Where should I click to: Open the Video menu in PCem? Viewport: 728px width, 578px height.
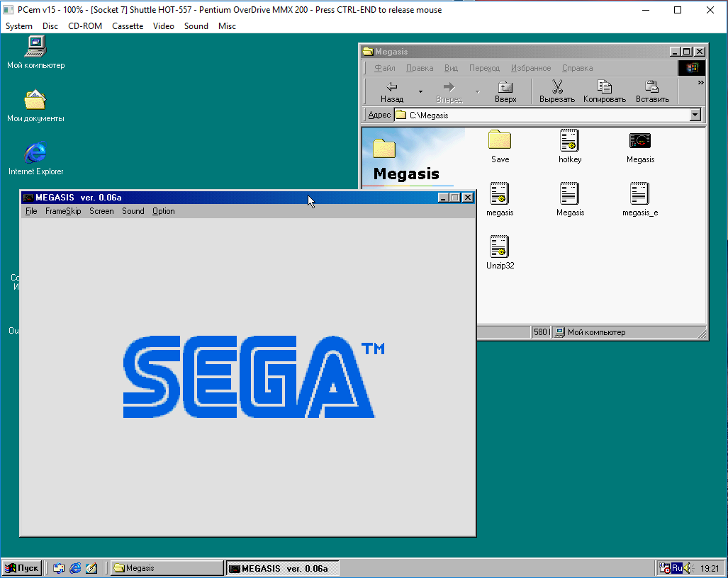coord(164,26)
